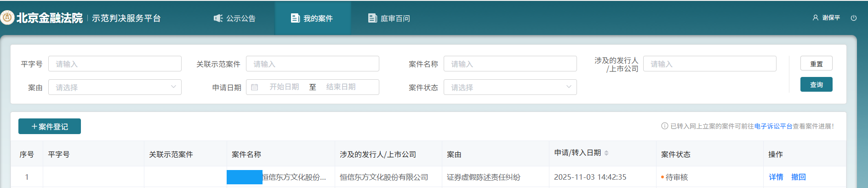868x188 pixels.
Task: Click the 关联示范案件 input field
Action: click(313, 64)
